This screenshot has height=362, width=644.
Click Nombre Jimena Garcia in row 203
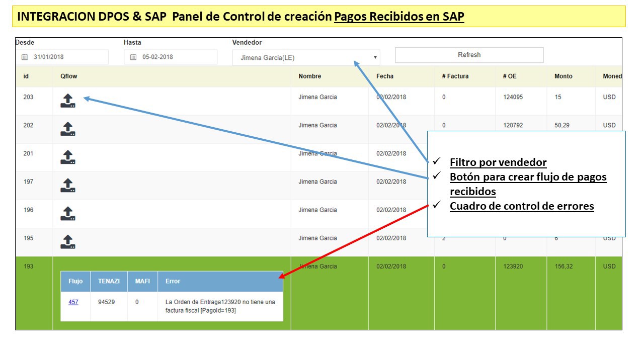click(x=317, y=97)
